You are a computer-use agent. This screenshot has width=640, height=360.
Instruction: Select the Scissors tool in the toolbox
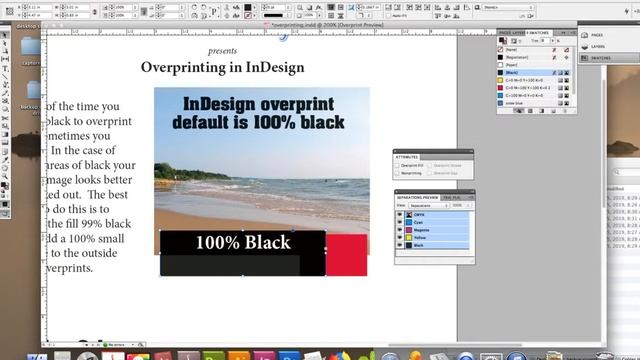click(x=5, y=118)
